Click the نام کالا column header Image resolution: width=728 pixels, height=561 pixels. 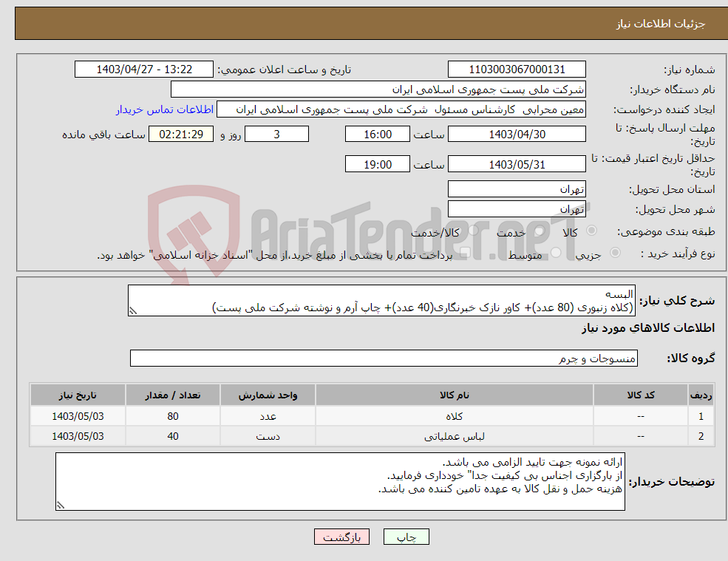(455, 395)
